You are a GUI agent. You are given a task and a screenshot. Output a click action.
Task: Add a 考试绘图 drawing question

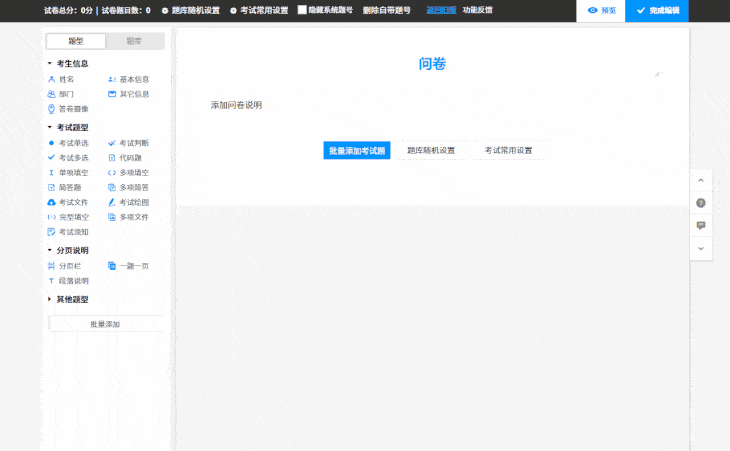tap(128, 202)
